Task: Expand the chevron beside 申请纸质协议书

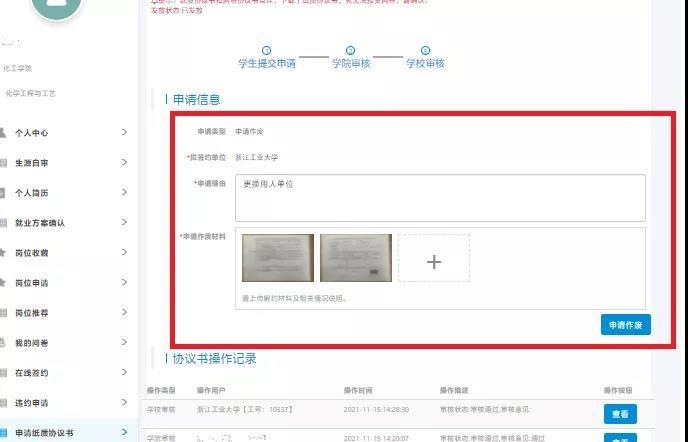Action: [124, 432]
